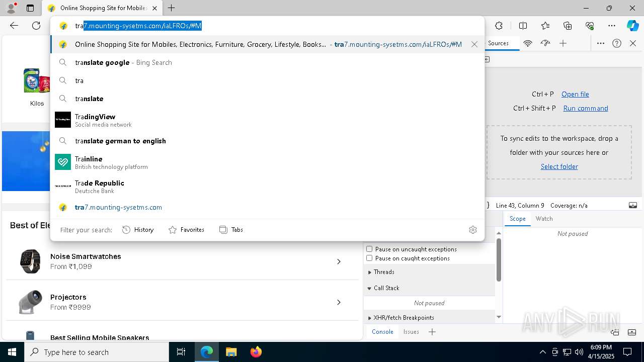Open File Explorer from the taskbar
Viewport: 644px width, 362px height.
pos(231,352)
